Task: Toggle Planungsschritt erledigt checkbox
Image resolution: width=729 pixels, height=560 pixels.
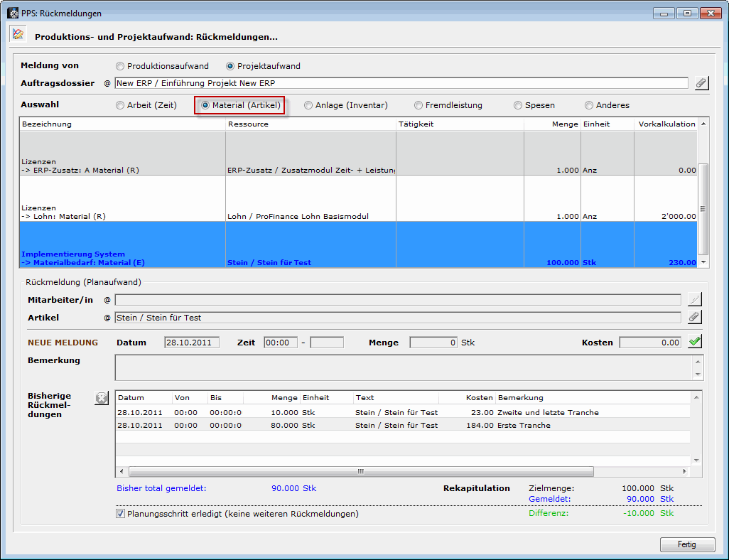Action: 121,513
